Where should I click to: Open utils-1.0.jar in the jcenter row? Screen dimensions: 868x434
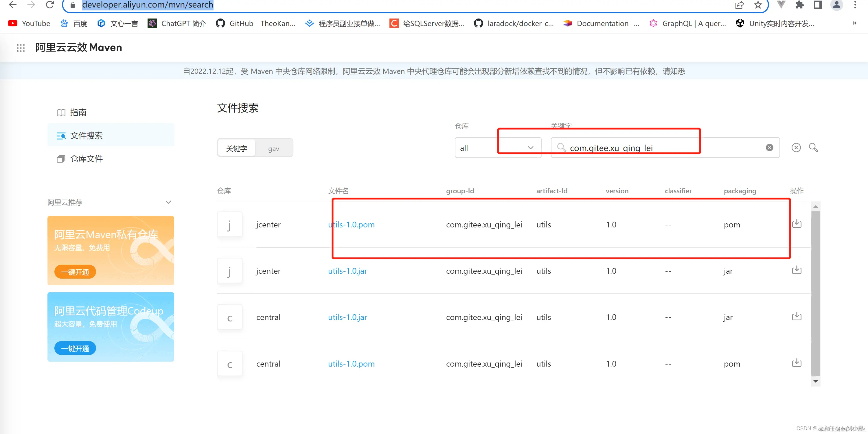point(347,271)
